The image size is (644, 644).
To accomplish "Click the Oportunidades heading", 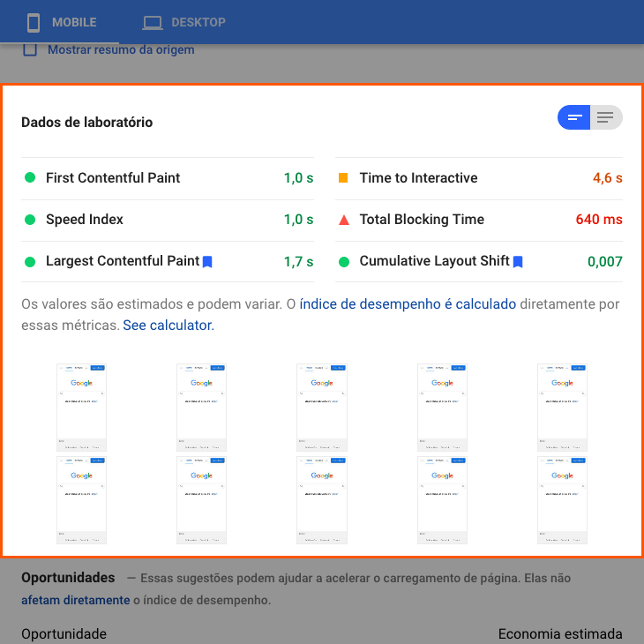I will (x=68, y=578).
